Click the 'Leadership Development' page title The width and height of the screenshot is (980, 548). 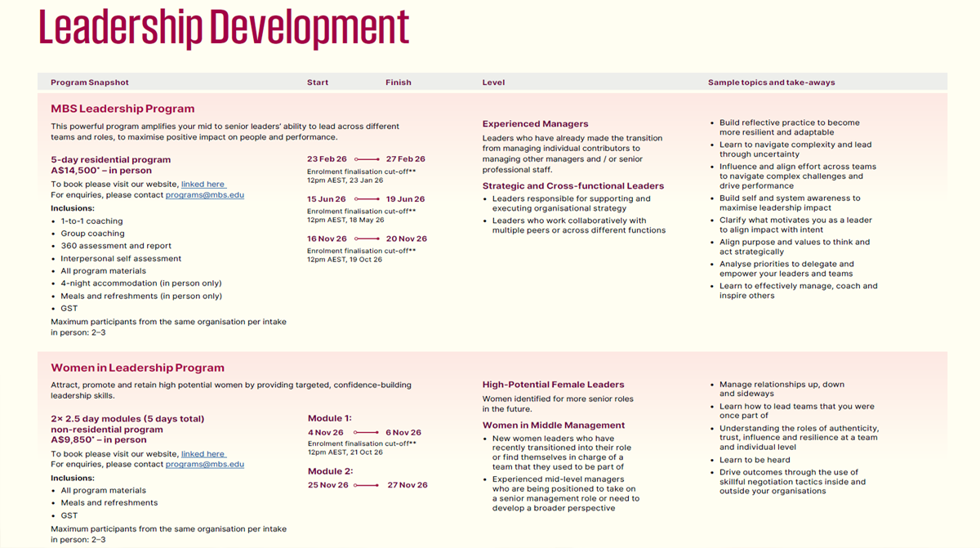coord(224,27)
